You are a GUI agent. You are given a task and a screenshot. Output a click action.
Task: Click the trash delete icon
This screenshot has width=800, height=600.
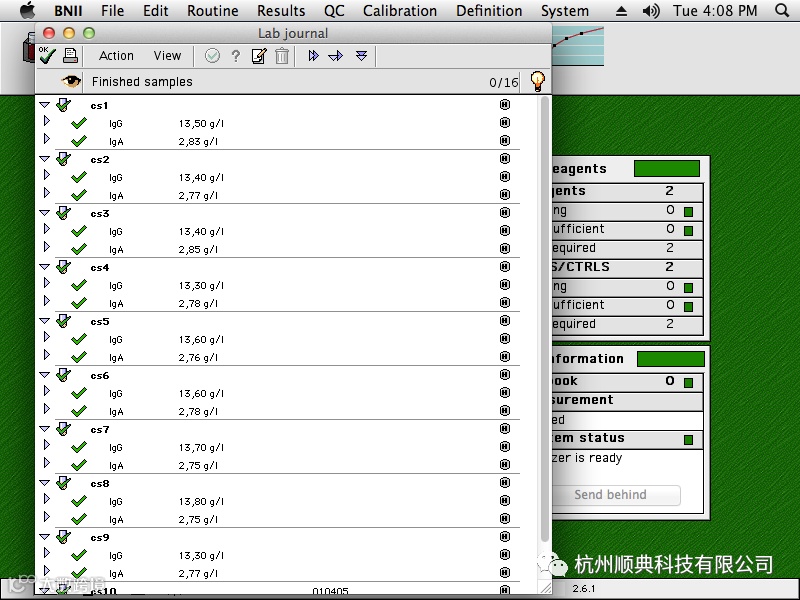pyautogui.click(x=282, y=56)
